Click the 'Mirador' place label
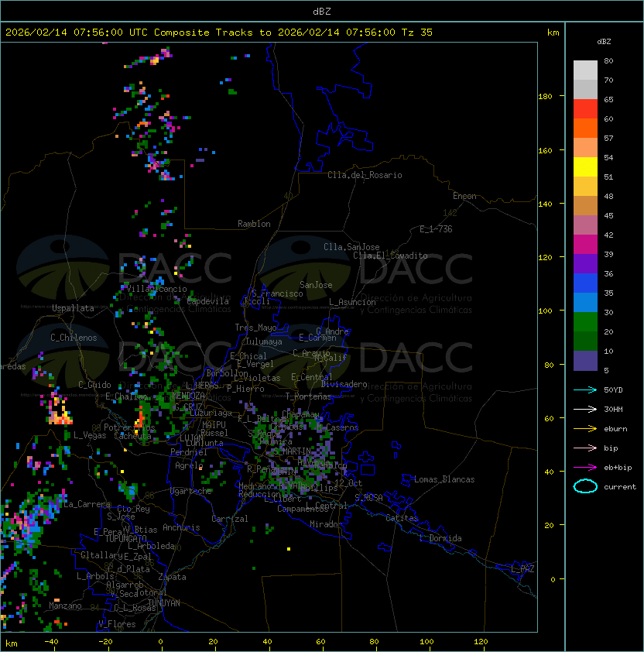 click(x=326, y=524)
